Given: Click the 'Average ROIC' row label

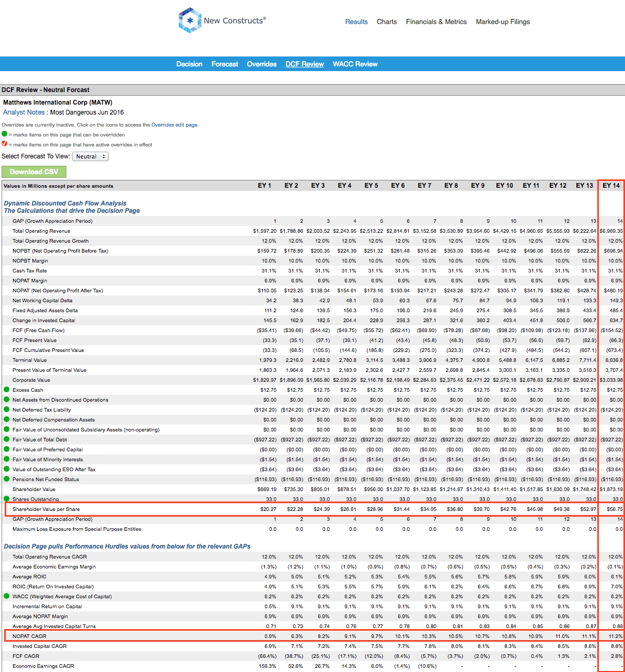Looking at the screenshot, I should [29, 577].
